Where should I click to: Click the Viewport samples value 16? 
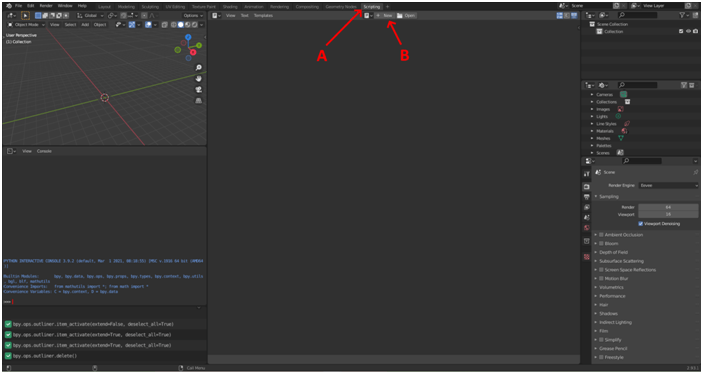coord(668,214)
